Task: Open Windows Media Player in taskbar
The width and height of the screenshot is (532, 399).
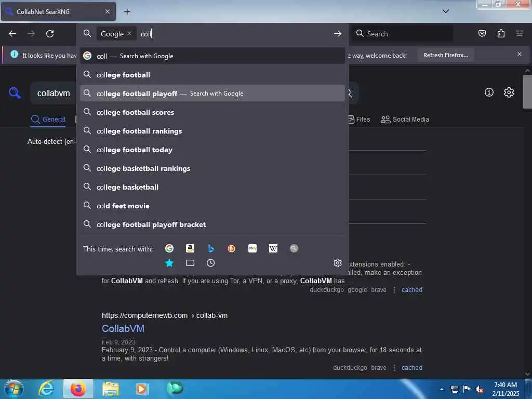Action: pos(142,389)
